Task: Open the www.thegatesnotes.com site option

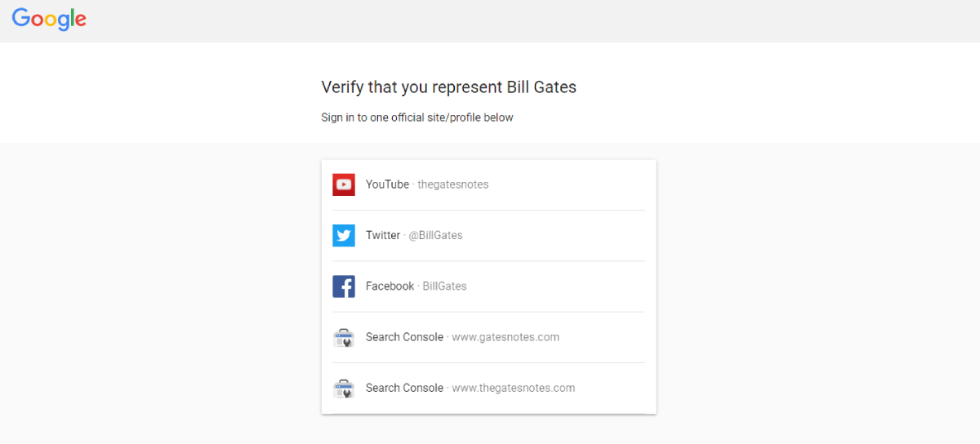Action: (514, 388)
